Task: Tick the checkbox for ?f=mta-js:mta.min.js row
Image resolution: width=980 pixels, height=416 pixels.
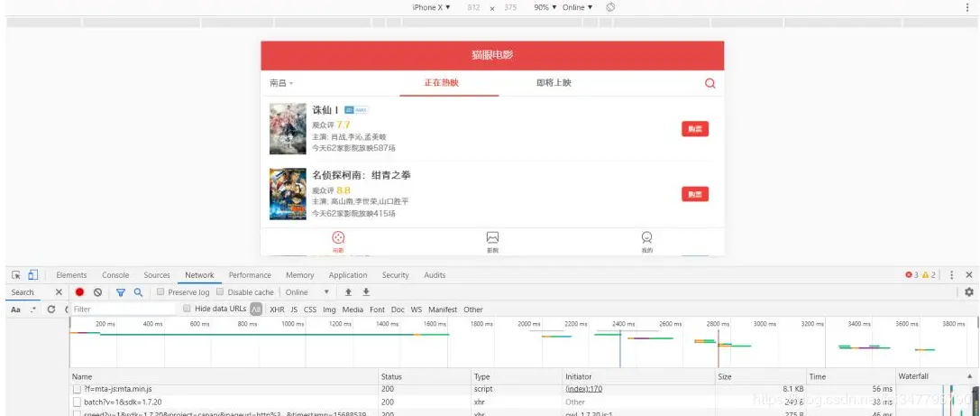Action: [x=77, y=389]
